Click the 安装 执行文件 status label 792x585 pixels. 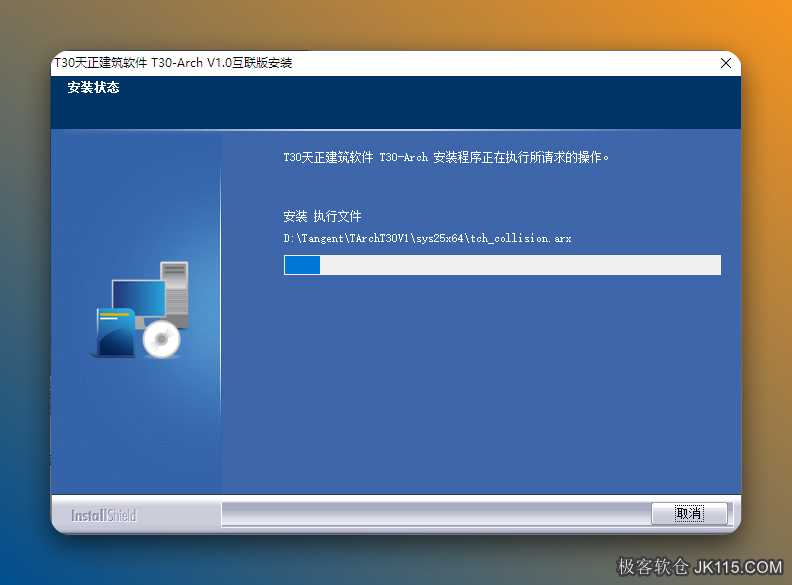pyautogui.click(x=322, y=216)
